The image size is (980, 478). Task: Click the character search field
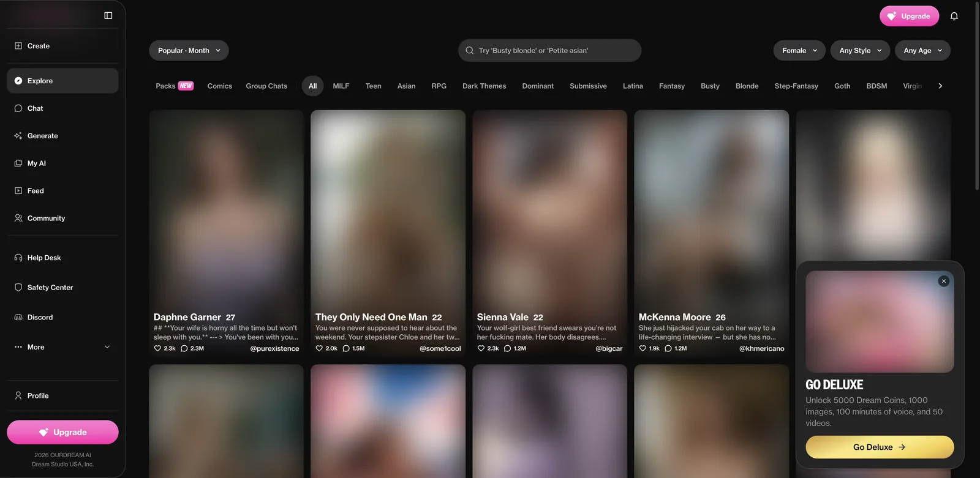coord(549,51)
